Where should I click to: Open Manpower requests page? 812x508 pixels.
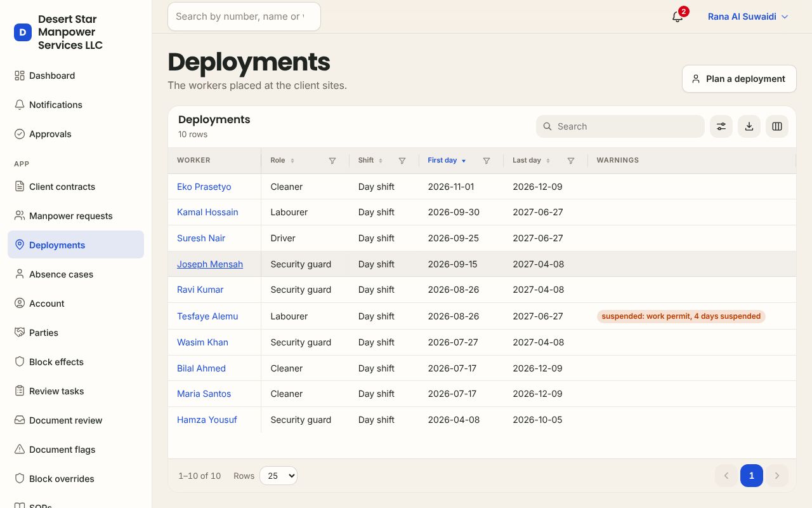point(75,216)
